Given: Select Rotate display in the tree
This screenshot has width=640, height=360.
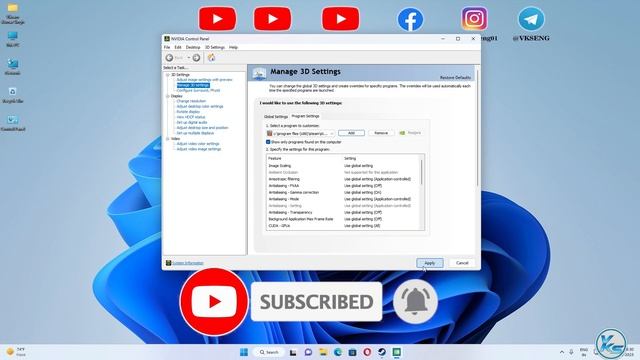Looking at the screenshot, I should (x=188, y=112).
